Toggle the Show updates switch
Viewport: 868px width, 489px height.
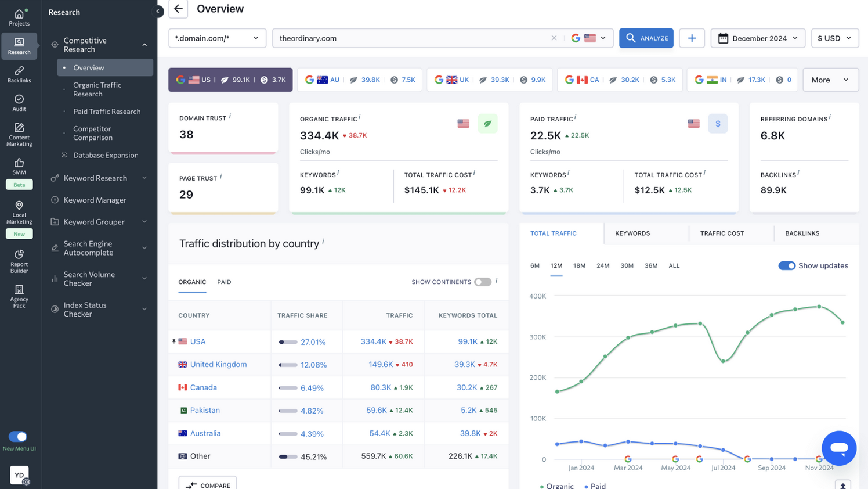coord(787,265)
